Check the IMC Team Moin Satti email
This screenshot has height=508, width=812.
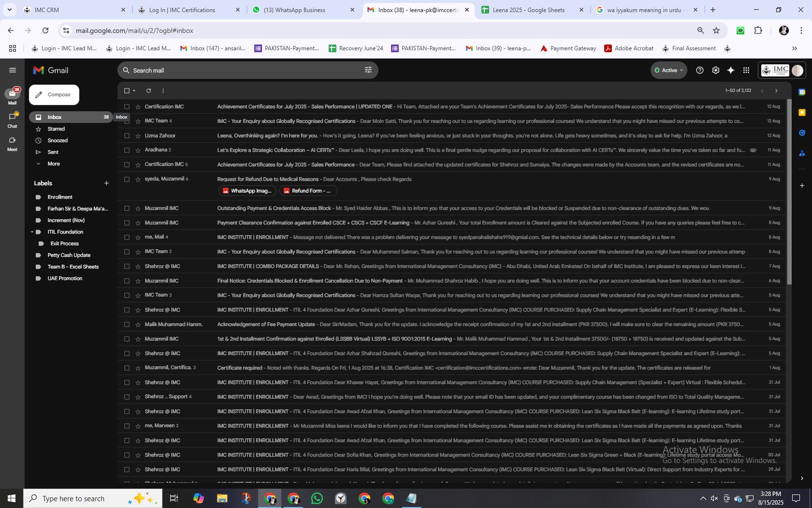[x=127, y=121]
